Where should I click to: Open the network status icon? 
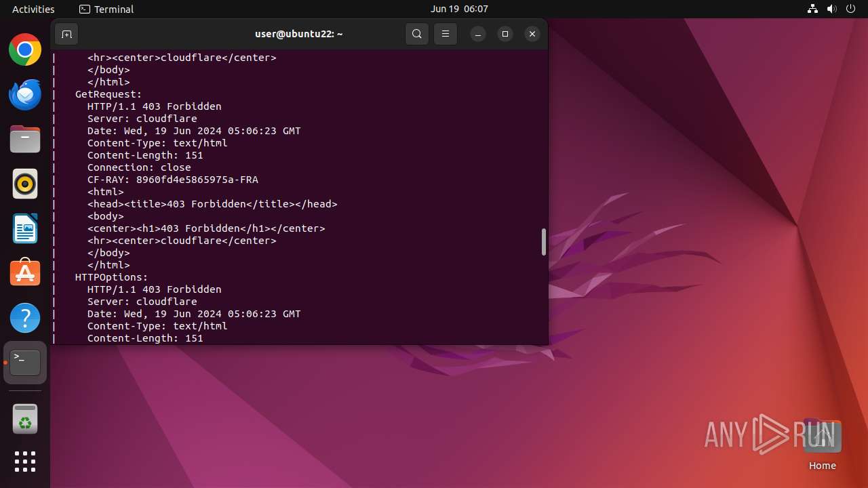click(x=813, y=9)
